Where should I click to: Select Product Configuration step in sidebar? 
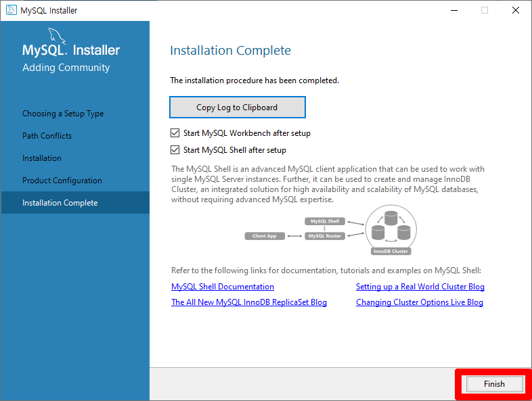coord(62,181)
